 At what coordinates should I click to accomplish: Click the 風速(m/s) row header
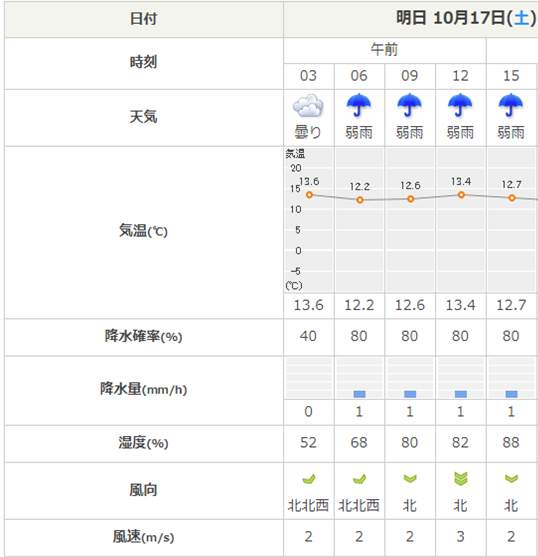coord(143,537)
